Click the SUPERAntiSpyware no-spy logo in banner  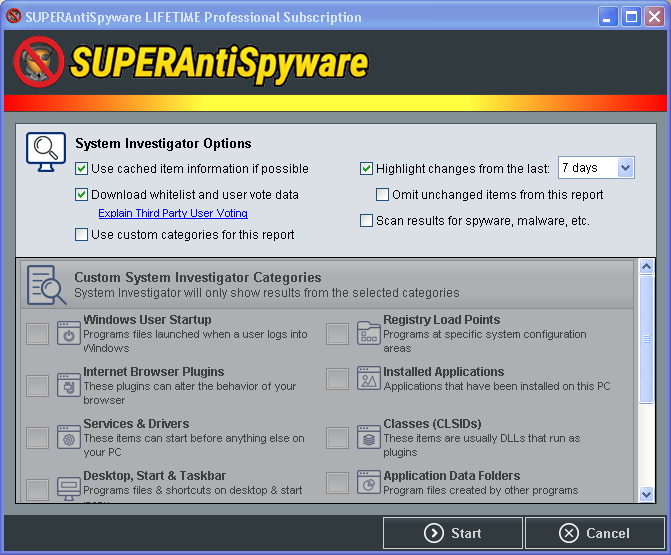click(39, 62)
